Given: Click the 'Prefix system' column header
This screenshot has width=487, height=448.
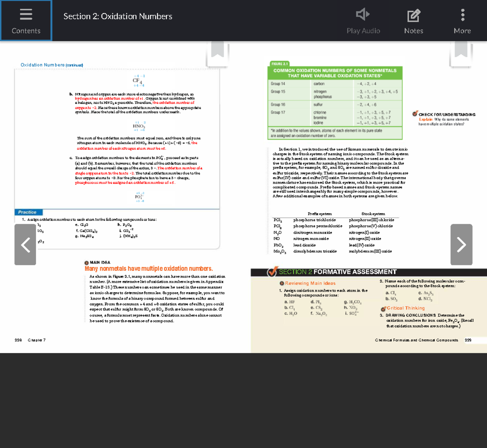Looking at the screenshot, I should tap(319, 214).
